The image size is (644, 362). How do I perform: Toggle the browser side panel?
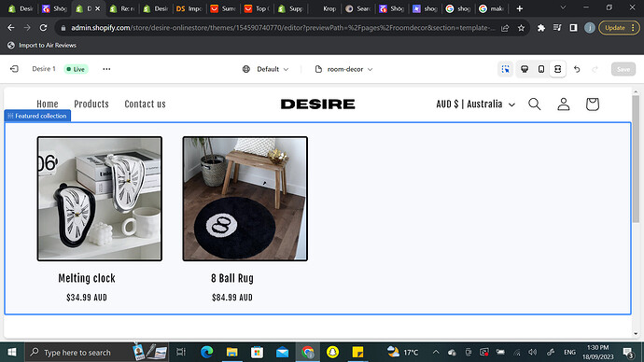tap(573, 27)
